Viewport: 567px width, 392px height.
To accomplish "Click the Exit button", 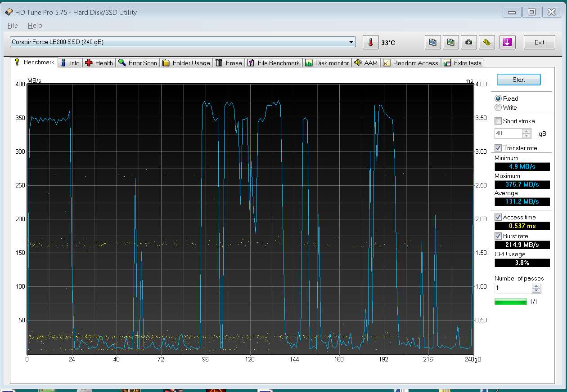I will tap(539, 42).
